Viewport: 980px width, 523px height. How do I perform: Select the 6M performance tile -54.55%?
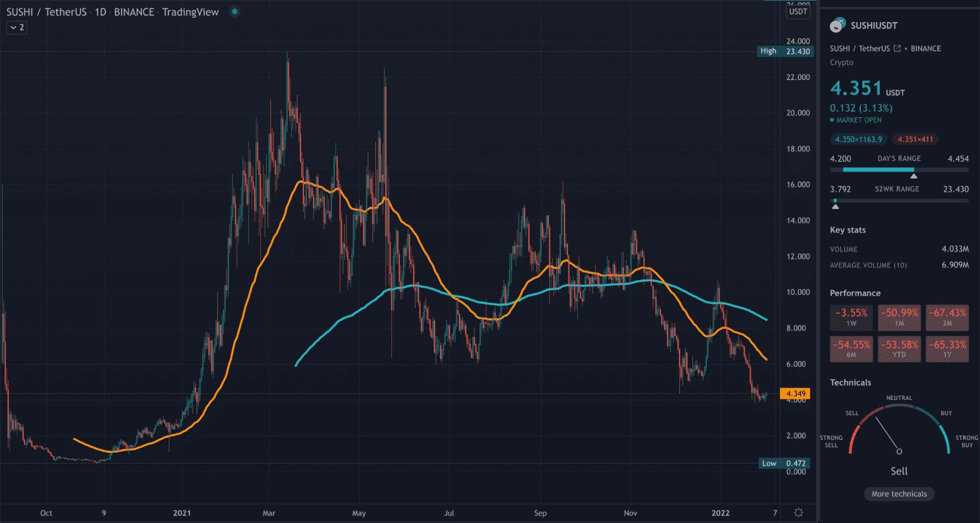point(851,349)
